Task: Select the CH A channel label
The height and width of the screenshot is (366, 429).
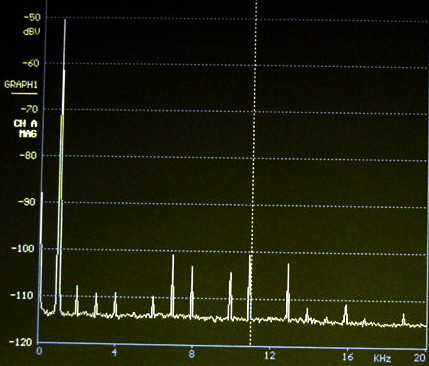Action: [x=26, y=124]
